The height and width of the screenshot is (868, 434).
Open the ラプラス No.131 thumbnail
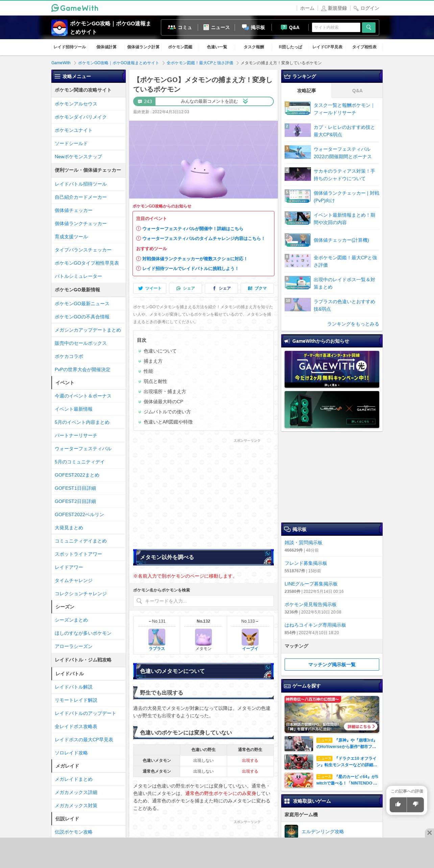(x=157, y=637)
